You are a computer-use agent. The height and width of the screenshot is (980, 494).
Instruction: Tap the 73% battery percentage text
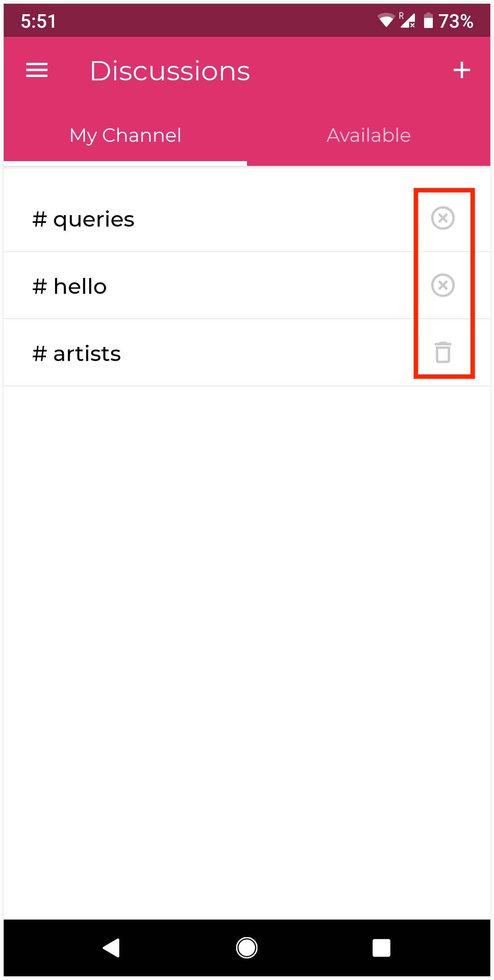click(455, 21)
